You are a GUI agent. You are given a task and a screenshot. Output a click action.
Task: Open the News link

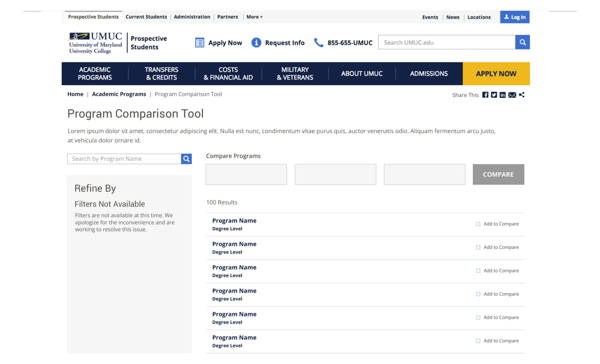click(453, 17)
